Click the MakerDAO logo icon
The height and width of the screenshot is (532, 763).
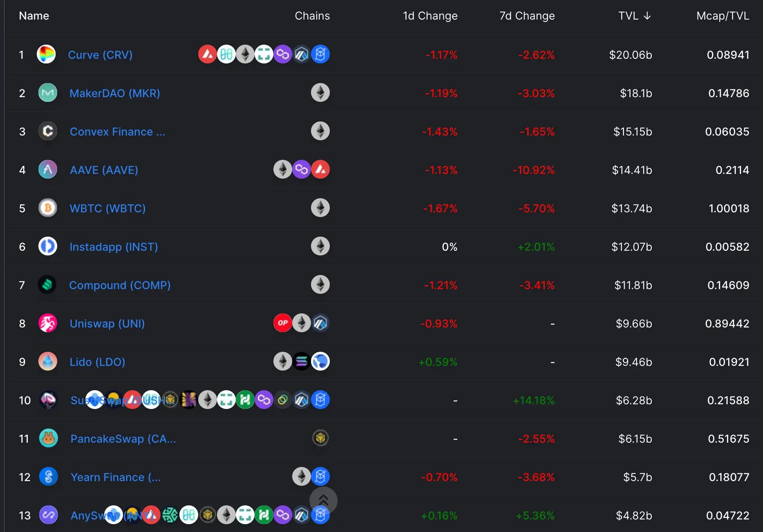point(48,93)
